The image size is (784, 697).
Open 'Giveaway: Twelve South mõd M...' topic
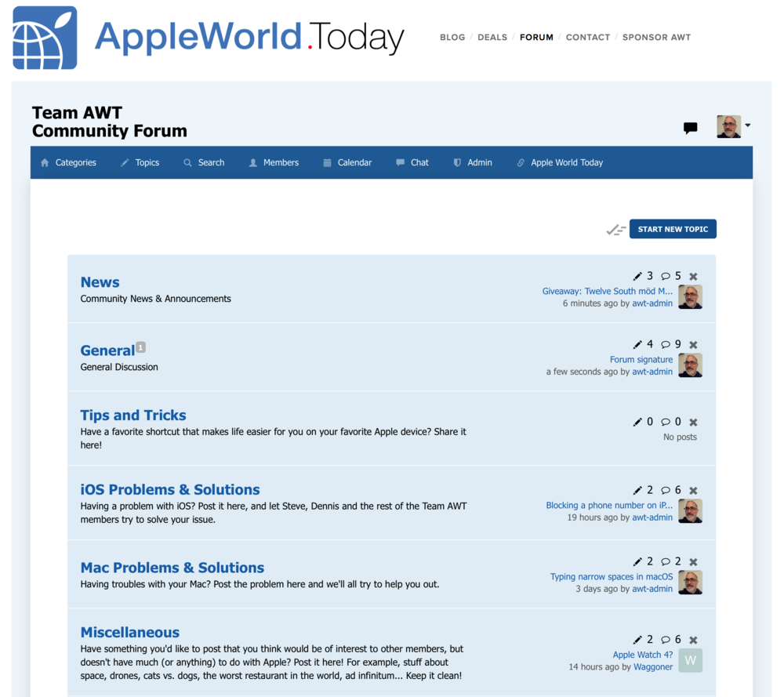coord(608,291)
